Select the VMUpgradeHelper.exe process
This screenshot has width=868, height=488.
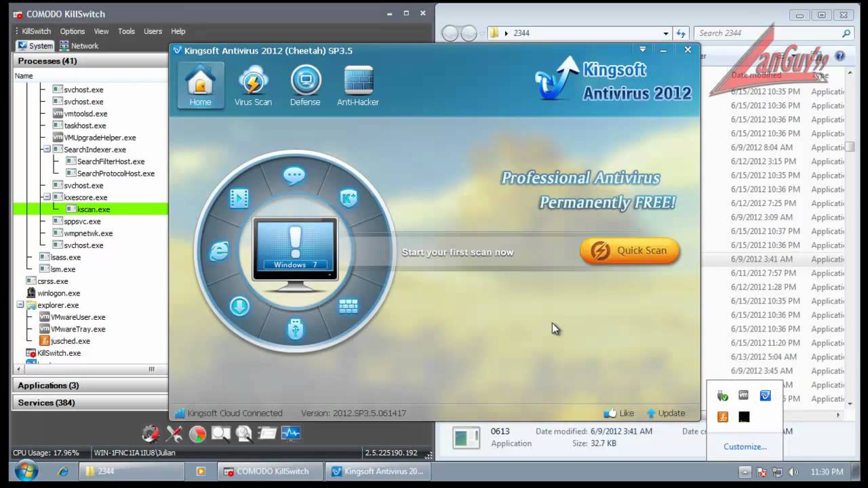tap(100, 138)
